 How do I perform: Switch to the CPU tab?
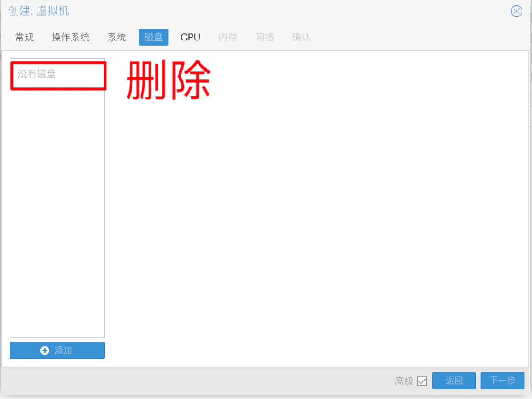pos(190,37)
